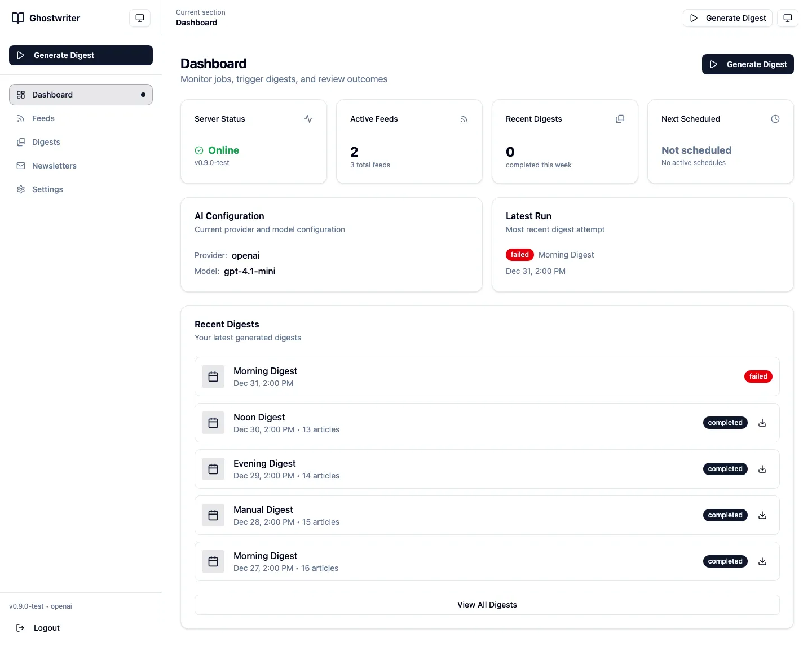Toggle the display icon next to Ghostwriter logo
This screenshot has height=647, width=812.
click(139, 17)
